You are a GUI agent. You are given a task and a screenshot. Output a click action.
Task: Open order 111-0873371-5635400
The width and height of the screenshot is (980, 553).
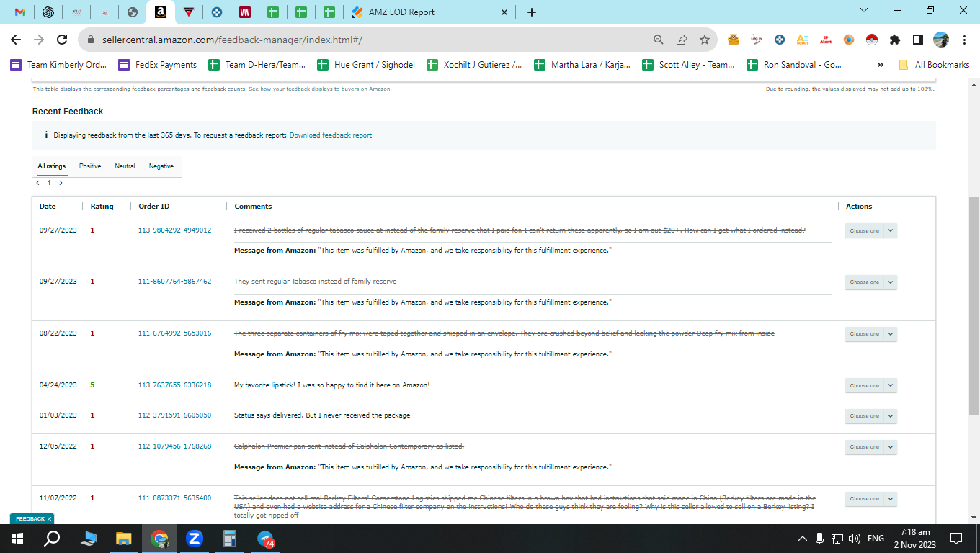tap(174, 498)
